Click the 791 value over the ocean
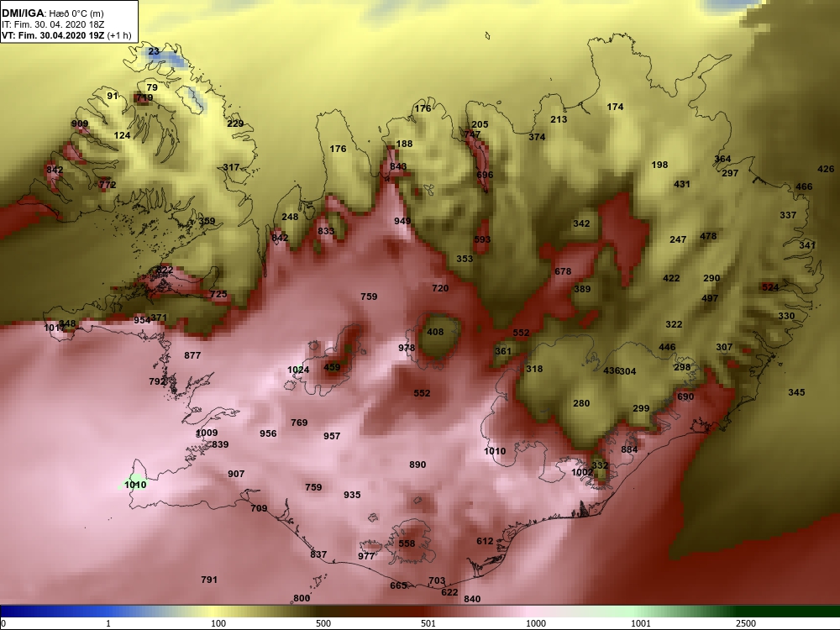This screenshot has width=840, height=630. click(209, 579)
